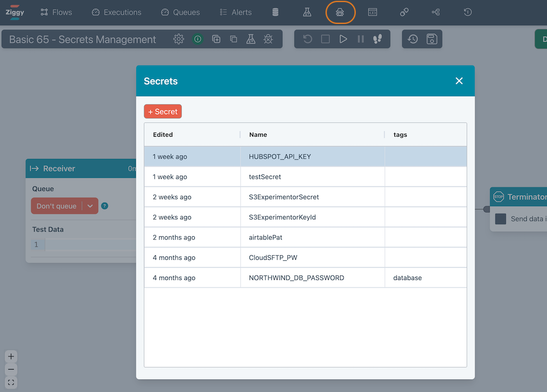The height and width of the screenshot is (392, 547).
Task: Toggle the green flow enabled indicator
Action: [x=197, y=39]
